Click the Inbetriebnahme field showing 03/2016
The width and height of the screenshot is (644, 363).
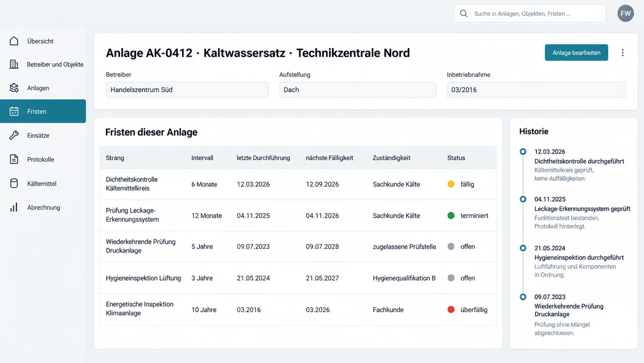click(x=536, y=90)
